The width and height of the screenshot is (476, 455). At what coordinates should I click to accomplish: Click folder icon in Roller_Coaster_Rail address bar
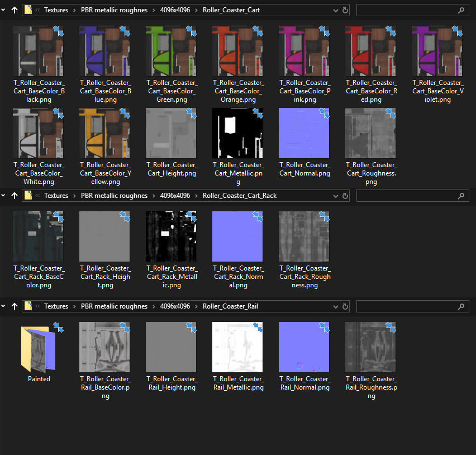(28, 306)
